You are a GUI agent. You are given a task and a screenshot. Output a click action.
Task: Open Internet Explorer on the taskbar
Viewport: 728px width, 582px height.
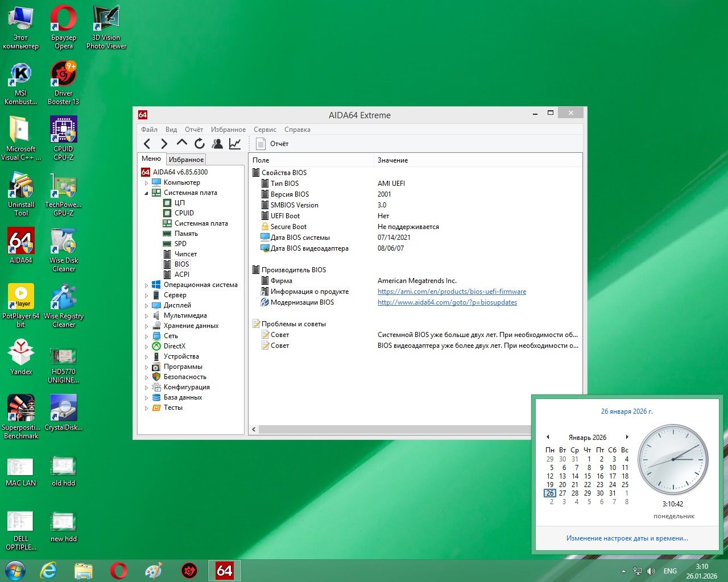click(x=48, y=571)
